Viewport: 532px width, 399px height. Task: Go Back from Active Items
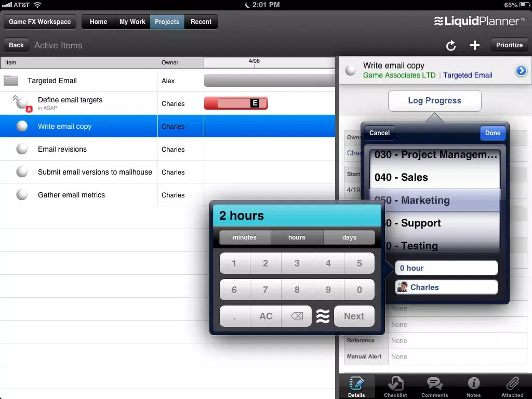(16, 45)
